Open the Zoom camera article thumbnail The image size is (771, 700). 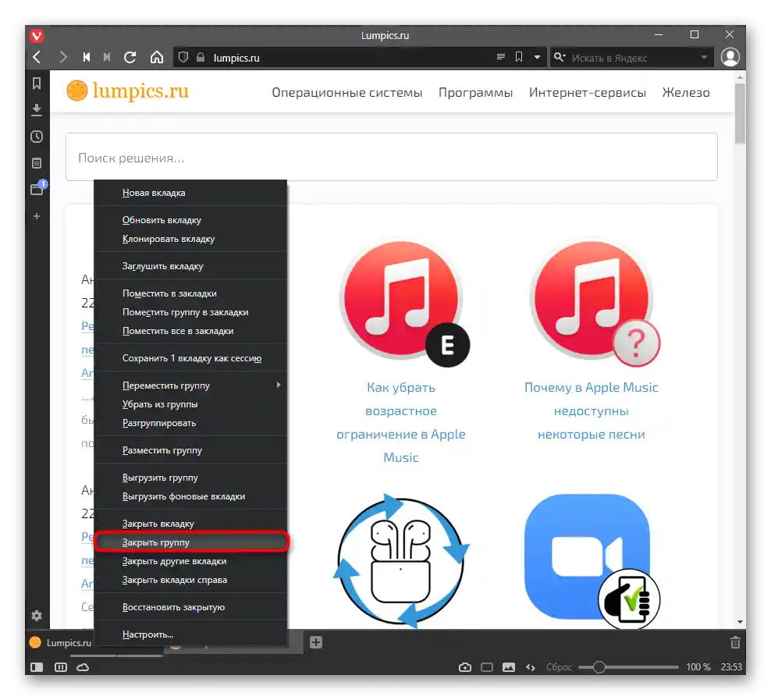(x=592, y=561)
